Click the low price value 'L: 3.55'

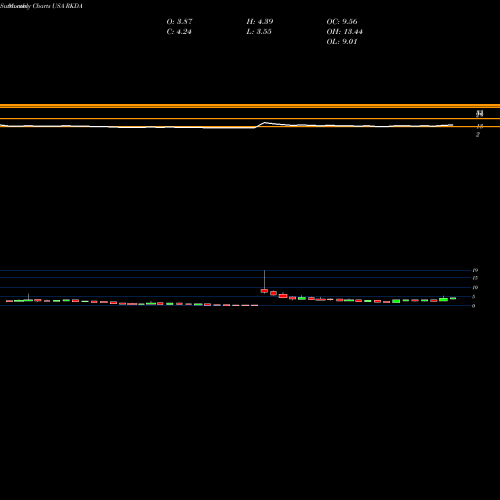coord(259,32)
